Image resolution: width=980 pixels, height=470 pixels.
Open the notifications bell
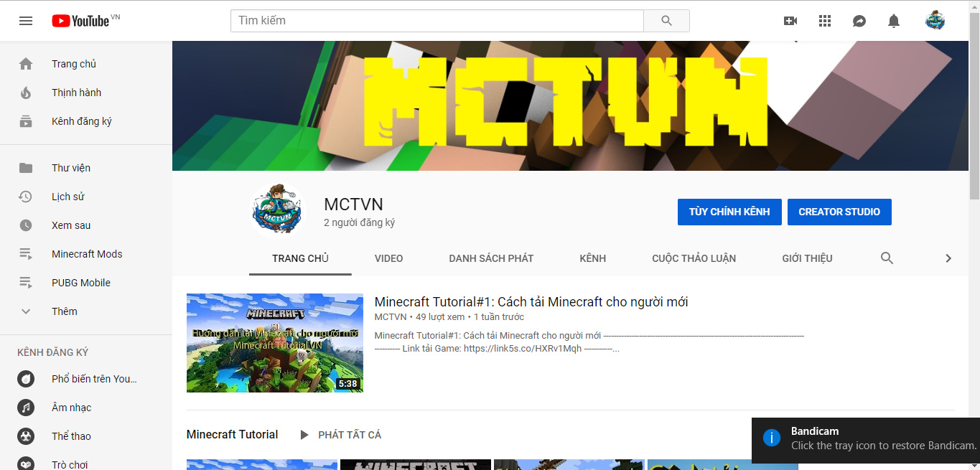tap(894, 21)
